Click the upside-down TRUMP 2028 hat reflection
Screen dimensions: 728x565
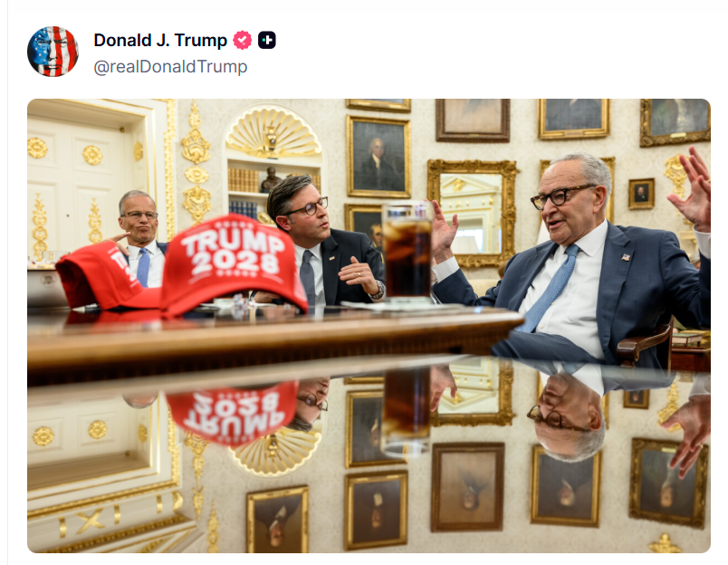click(x=232, y=413)
